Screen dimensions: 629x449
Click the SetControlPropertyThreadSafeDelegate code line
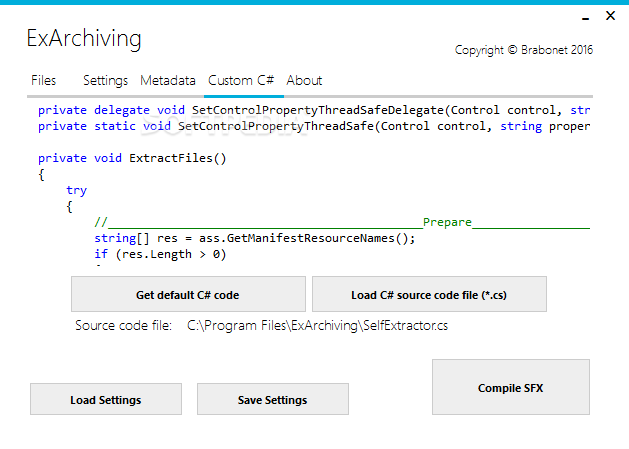tap(314, 110)
